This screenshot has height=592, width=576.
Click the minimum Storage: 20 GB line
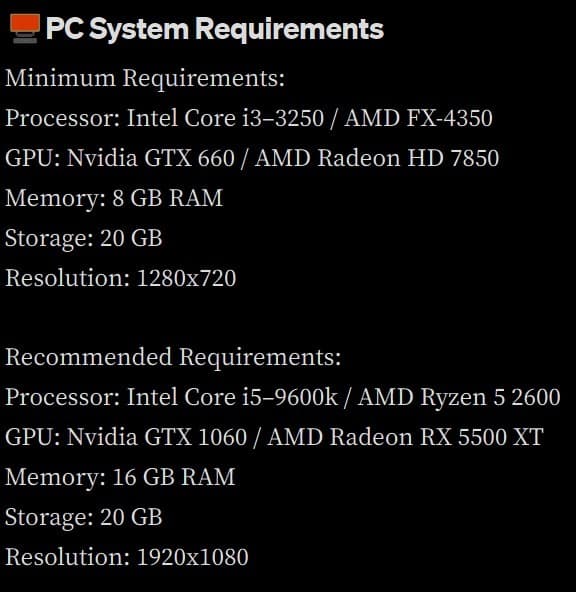point(84,238)
